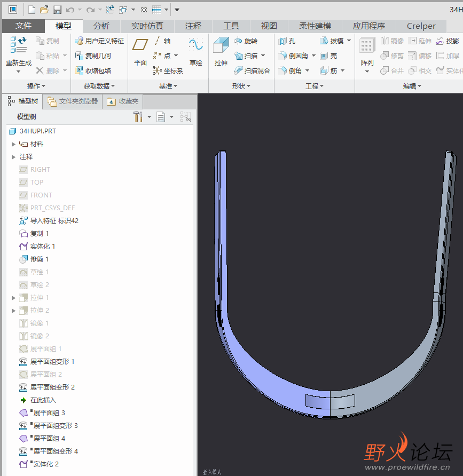Create a datum Axis (轴)
Image resolution: width=463 pixels, height=476 pixels.
pos(162,41)
